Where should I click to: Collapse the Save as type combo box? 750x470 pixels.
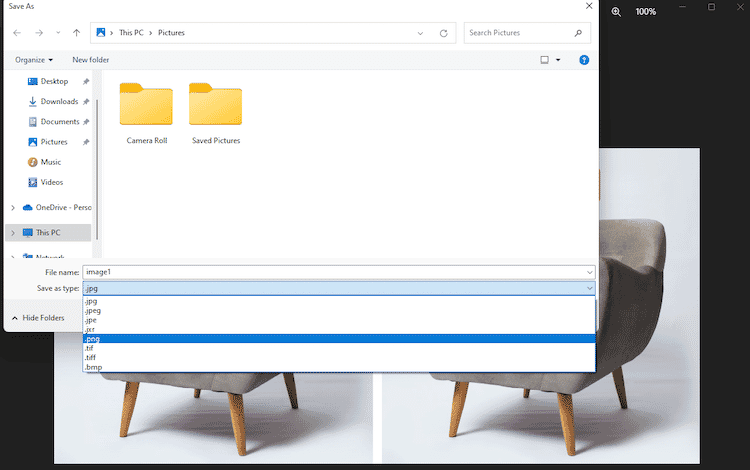(x=589, y=288)
